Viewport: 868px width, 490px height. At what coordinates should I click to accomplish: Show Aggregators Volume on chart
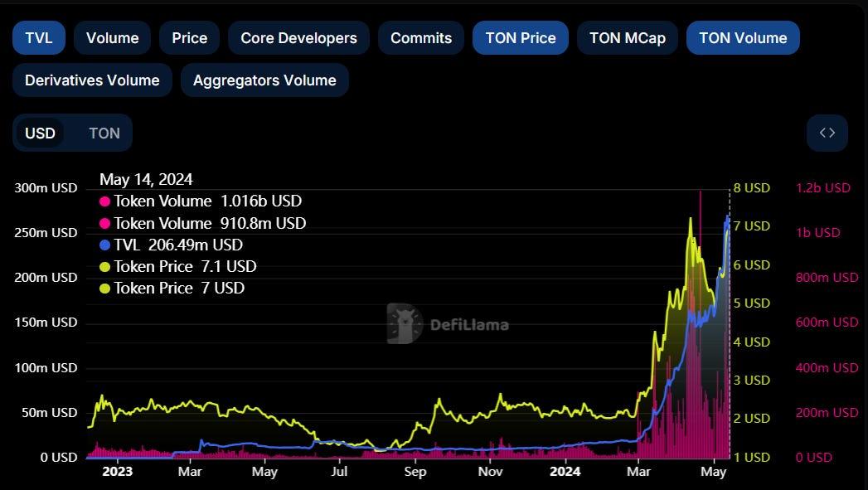264,80
